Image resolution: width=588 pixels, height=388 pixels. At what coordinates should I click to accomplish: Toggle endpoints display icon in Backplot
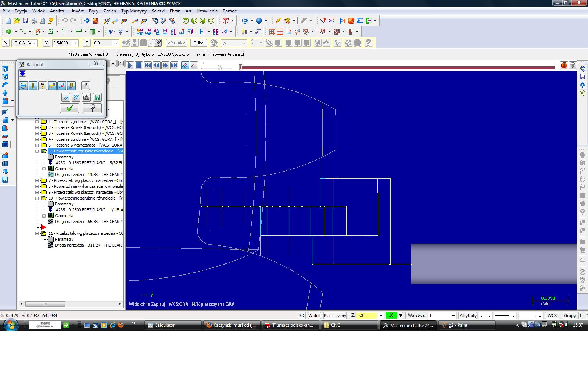62,86
